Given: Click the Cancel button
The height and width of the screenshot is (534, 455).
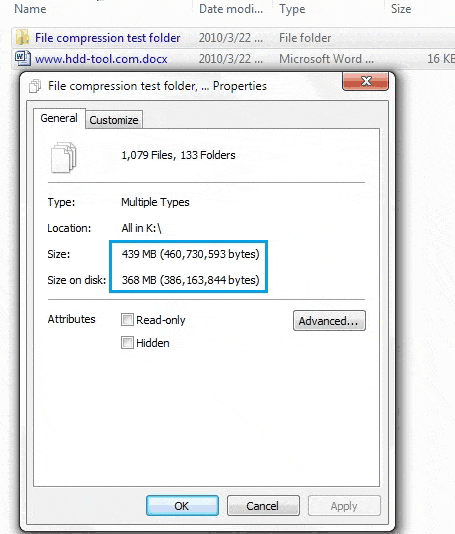Looking at the screenshot, I should (263, 506).
